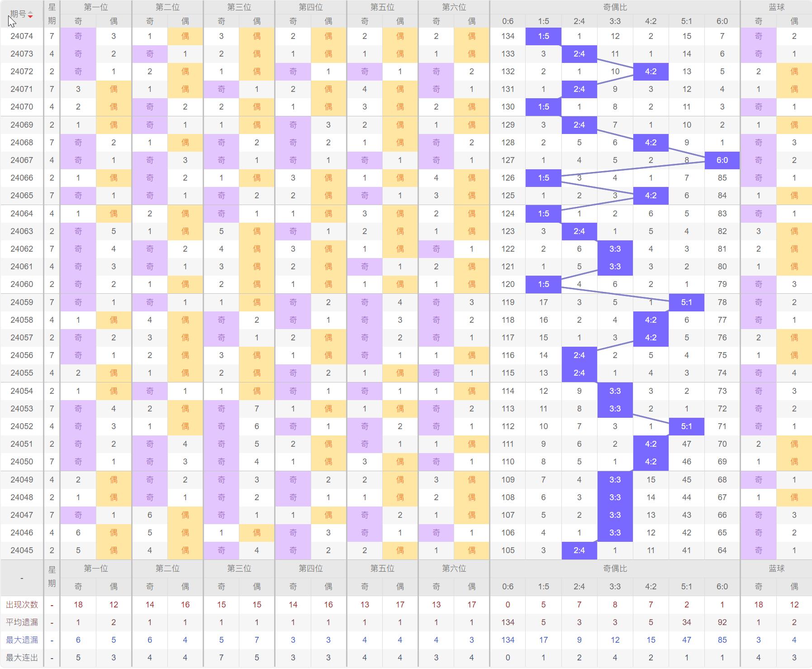Click 6:0 max-miss value 85 in 最大遗漏 row
This screenshot has width=812, height=669.
coord(722,640)
